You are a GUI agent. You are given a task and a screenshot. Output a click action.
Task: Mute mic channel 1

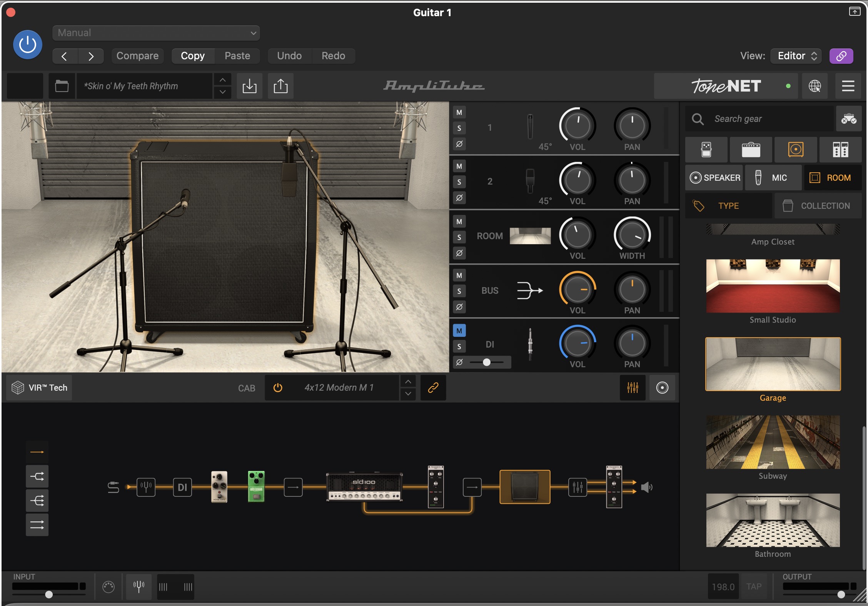pyautogui.click(x=459, y=113)
